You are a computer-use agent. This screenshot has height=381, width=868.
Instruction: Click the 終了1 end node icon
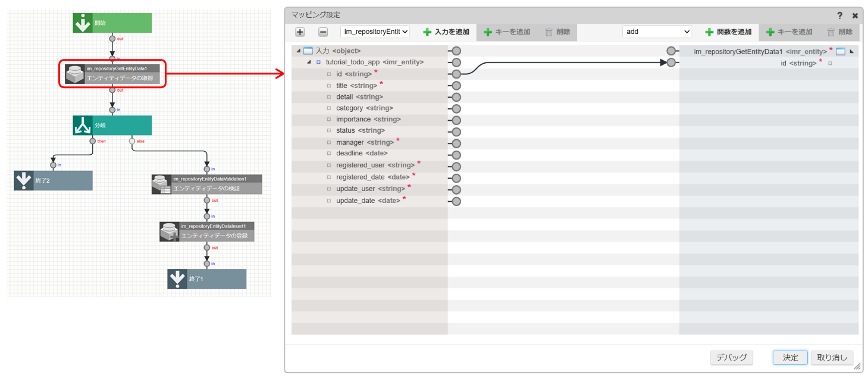point(177,279)
